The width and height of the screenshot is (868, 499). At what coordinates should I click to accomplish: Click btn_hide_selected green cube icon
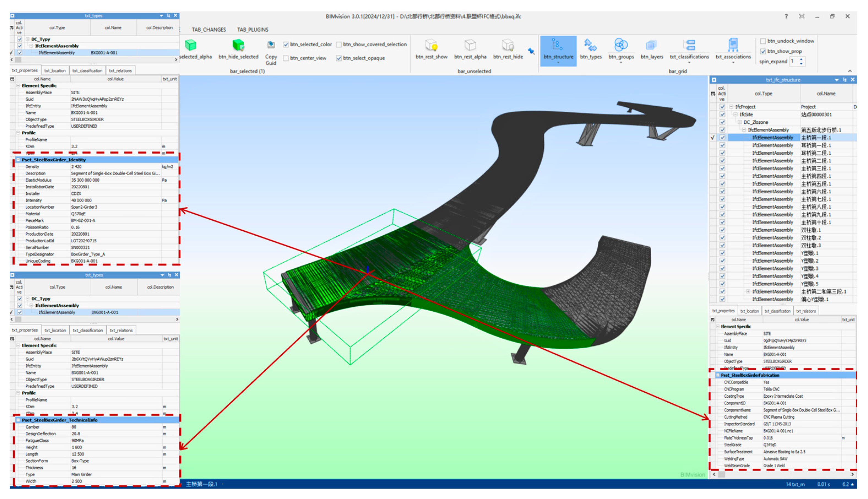click(x=238, y=45)
